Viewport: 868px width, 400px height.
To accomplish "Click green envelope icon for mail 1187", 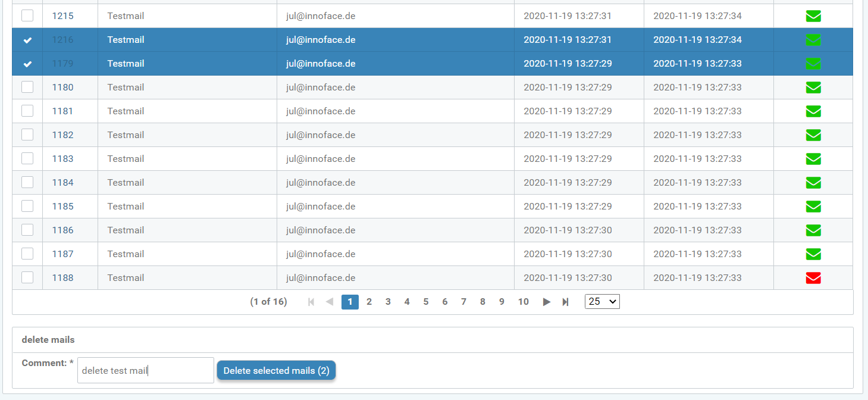I will click(813, 254).
